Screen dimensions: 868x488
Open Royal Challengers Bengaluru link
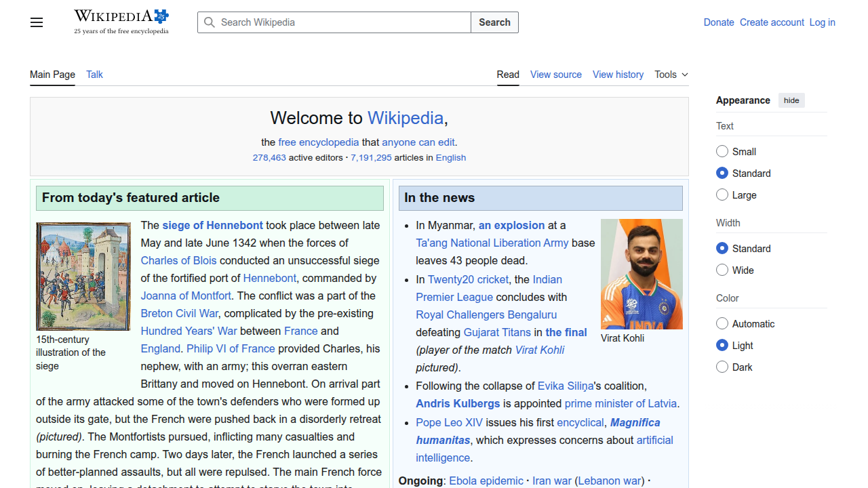[x=486, y=314]
